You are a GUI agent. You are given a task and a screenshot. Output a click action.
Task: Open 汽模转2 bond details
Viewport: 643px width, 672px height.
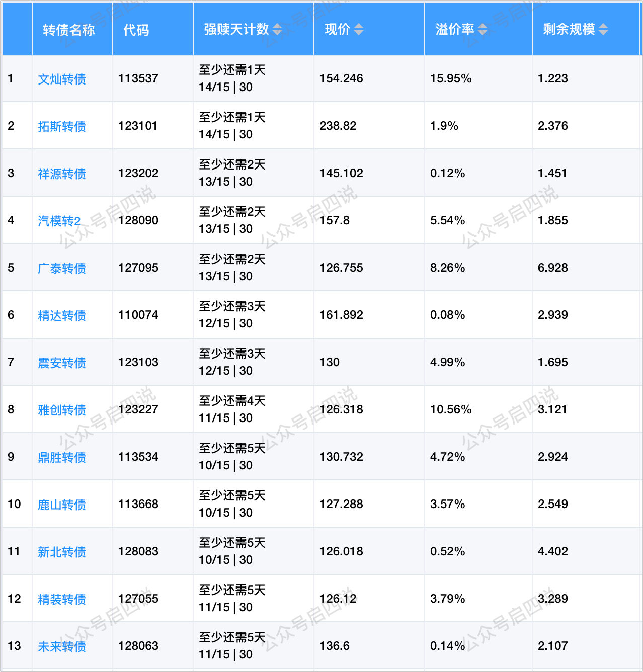pos(59,221)
